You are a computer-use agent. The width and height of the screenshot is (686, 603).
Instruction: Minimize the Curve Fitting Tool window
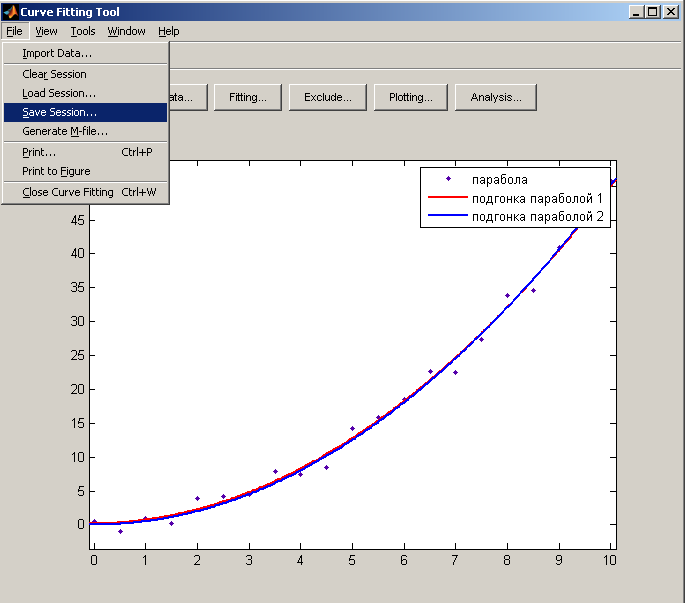click(636, 12)
